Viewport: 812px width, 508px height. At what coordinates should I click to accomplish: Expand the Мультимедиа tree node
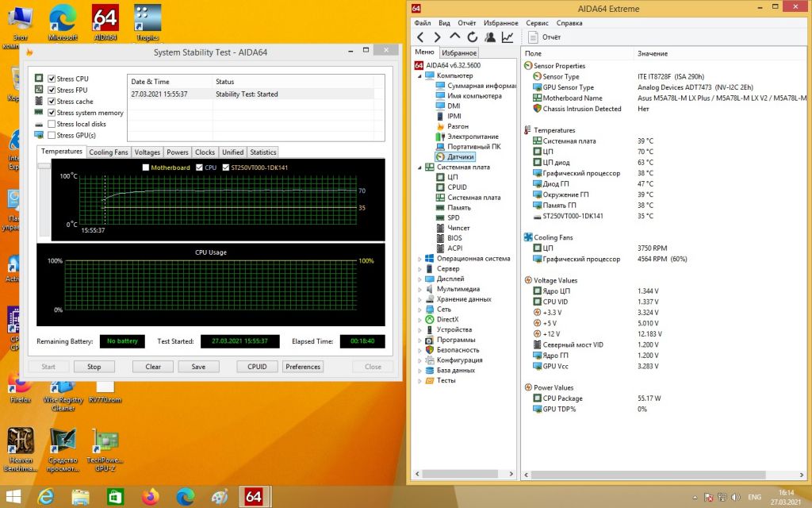tap(419, 289)
